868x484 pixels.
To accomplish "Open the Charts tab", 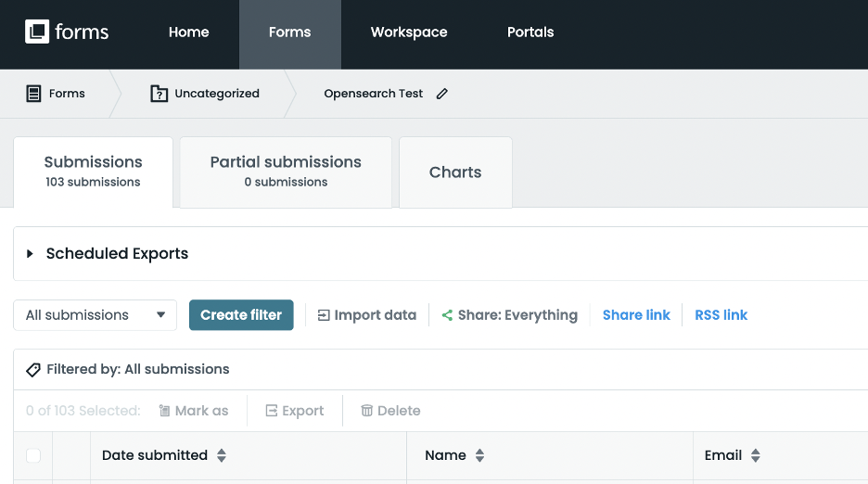I will pos(455,172).
